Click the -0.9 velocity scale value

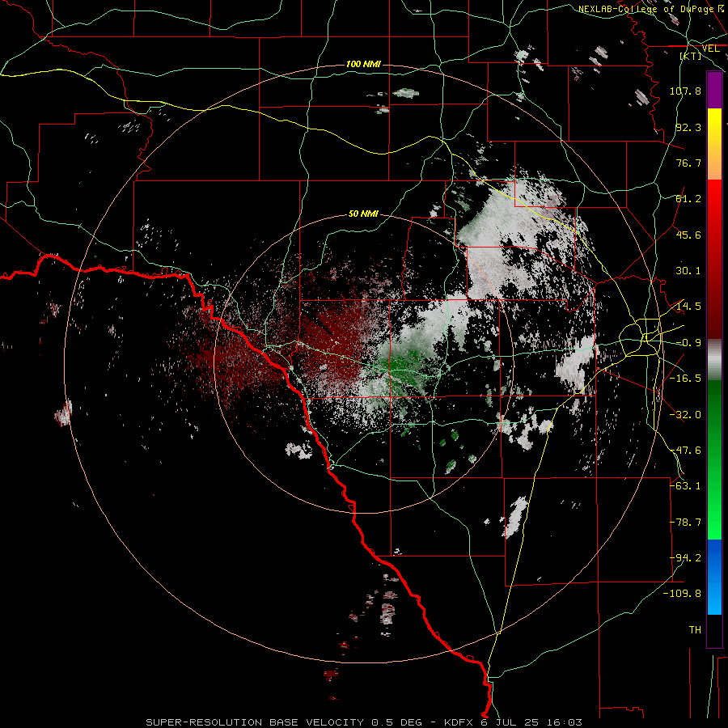point(688,343)
